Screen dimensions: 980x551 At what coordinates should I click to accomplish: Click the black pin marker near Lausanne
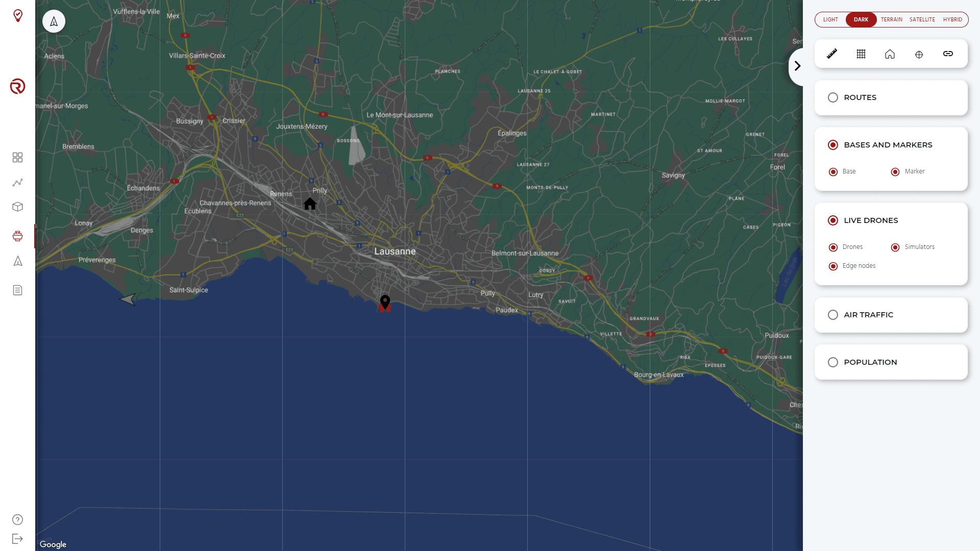coord(385,303)
